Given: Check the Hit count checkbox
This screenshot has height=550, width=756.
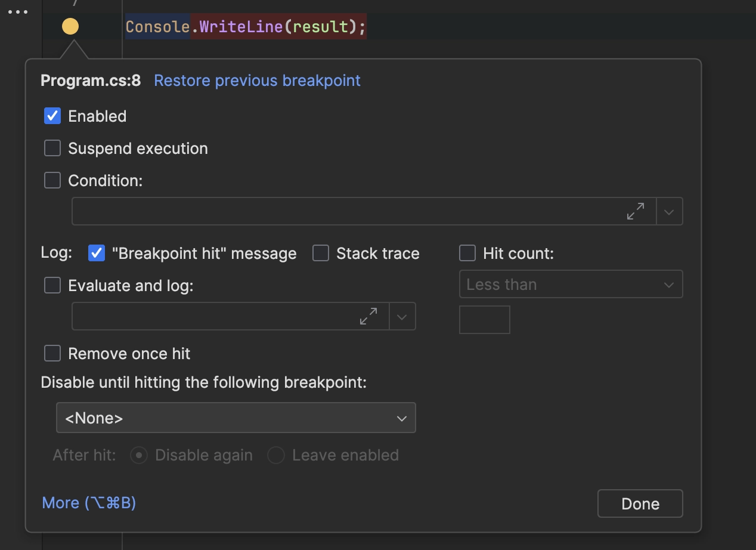Looking at the screenshot, I should [x=467, y=253].
